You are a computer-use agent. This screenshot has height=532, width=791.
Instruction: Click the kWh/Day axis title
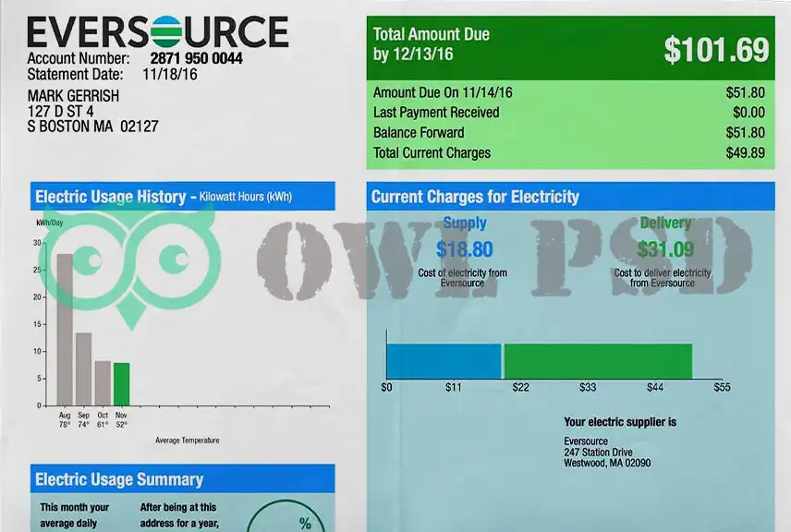coord(50,223)
